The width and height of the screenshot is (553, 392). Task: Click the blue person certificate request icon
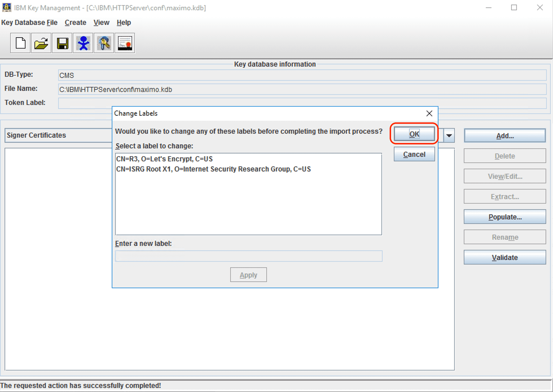[83, 43]
